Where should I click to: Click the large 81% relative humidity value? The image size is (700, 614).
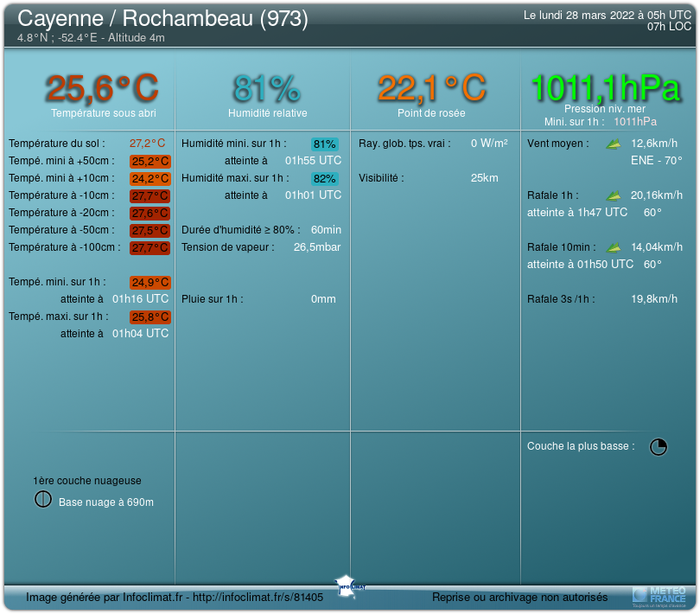[267, 88]
